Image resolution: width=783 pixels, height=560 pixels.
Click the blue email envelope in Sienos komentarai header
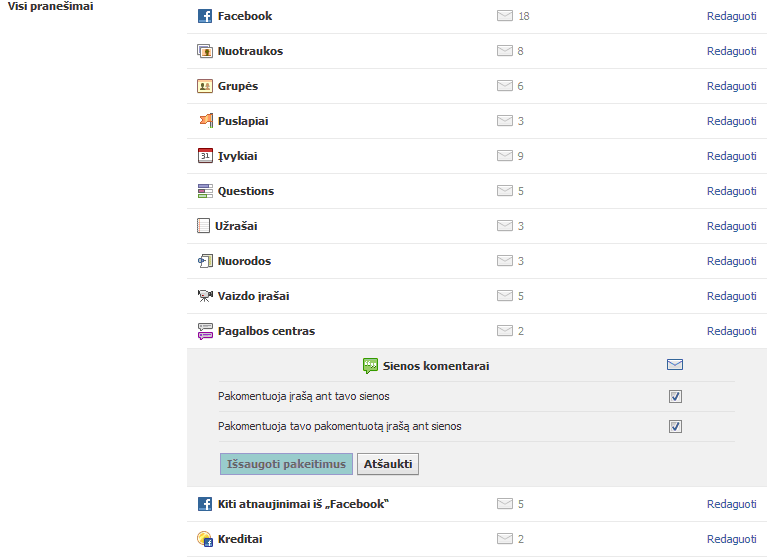point(675,365)
